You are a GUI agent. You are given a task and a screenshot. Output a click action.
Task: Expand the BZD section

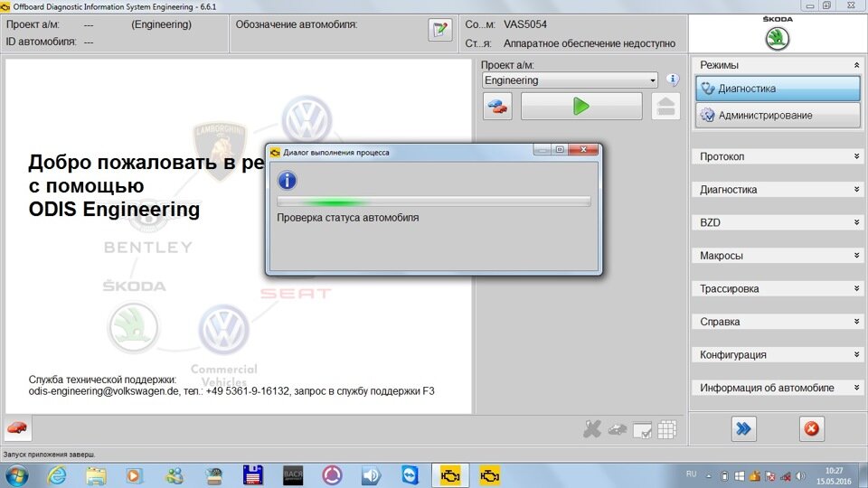click(x=777, y=222)
